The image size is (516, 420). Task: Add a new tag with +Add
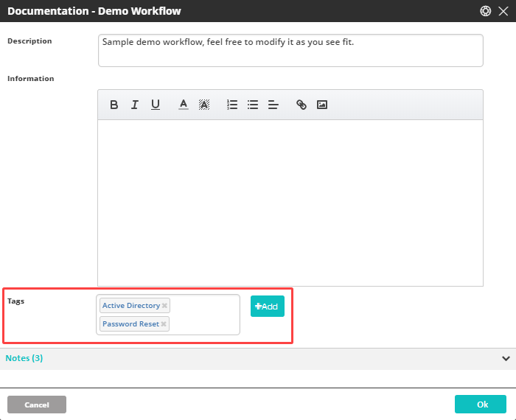pyautogui.click(x=267, y=307)
